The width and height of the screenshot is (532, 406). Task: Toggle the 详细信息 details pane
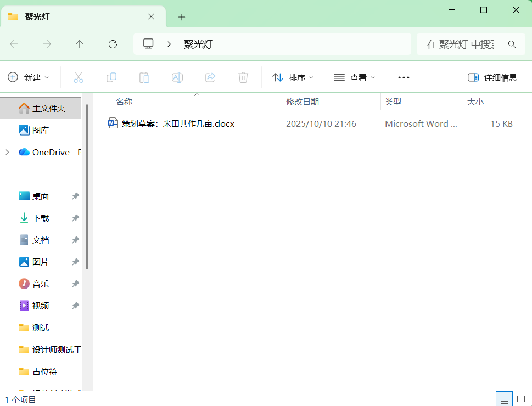tap(493, 77)
